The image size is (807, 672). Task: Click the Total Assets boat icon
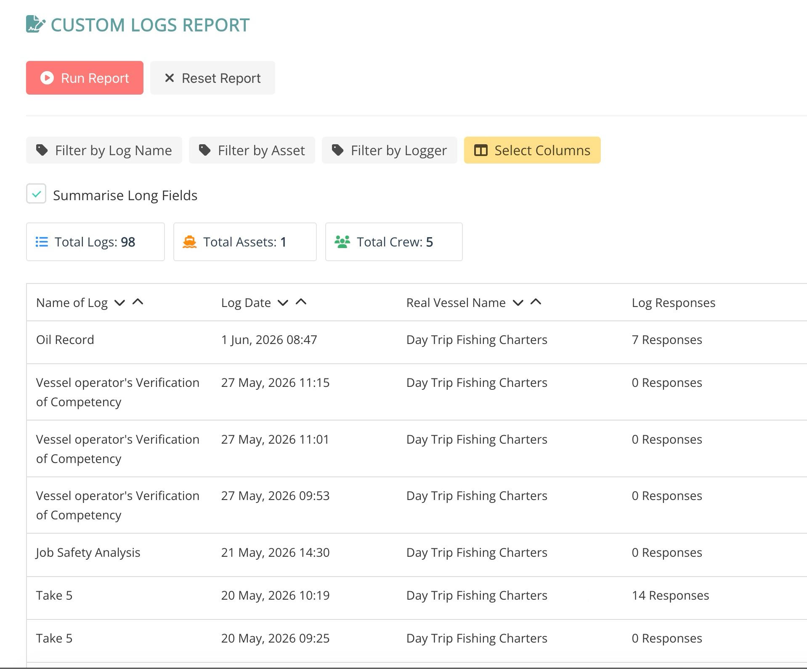[x=189, y=242]
